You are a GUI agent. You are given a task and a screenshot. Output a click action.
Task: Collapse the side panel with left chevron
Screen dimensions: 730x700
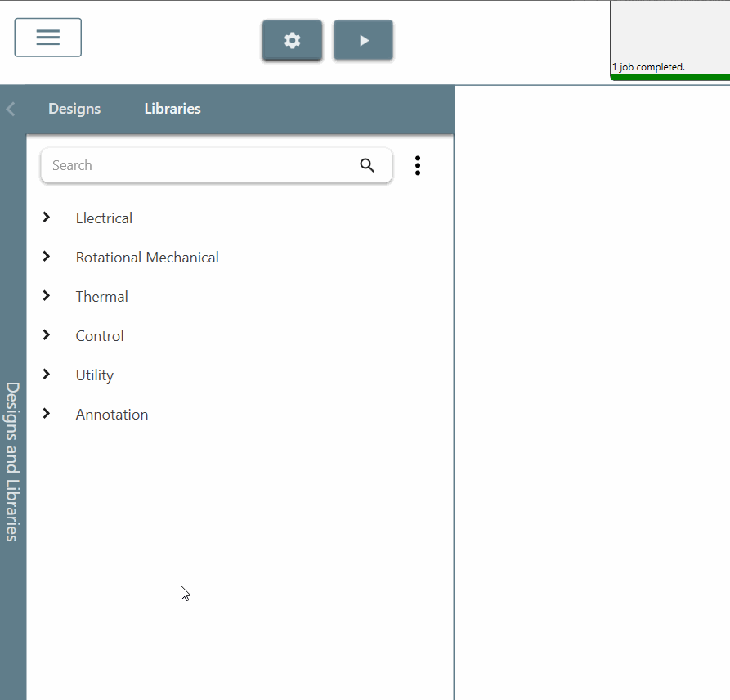click(11, 109)
